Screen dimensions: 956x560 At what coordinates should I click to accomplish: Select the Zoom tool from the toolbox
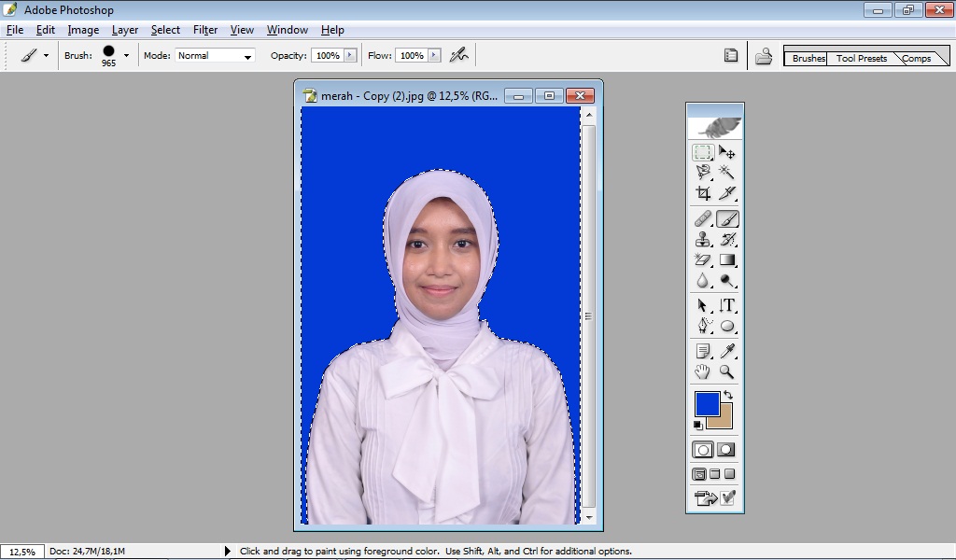click(728, 371)
